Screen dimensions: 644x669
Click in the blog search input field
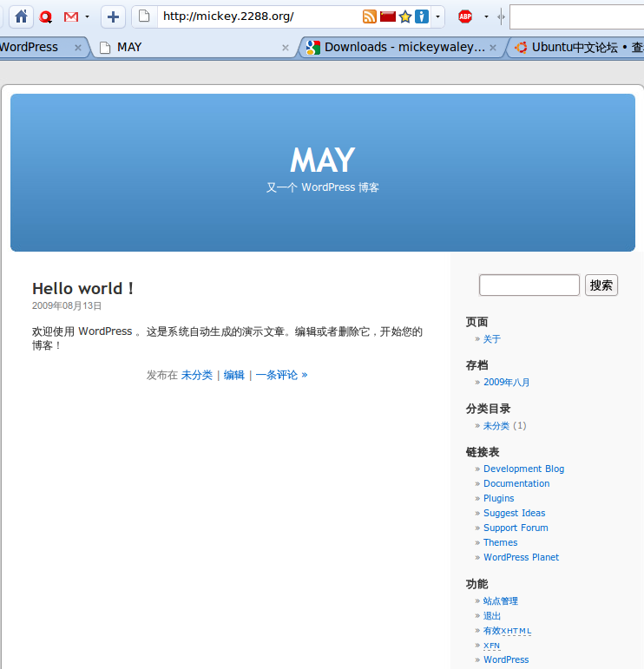529,285
